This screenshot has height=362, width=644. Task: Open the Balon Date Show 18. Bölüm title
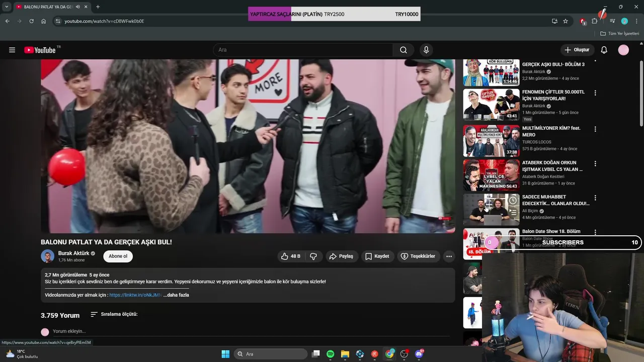tap(551, 231)
